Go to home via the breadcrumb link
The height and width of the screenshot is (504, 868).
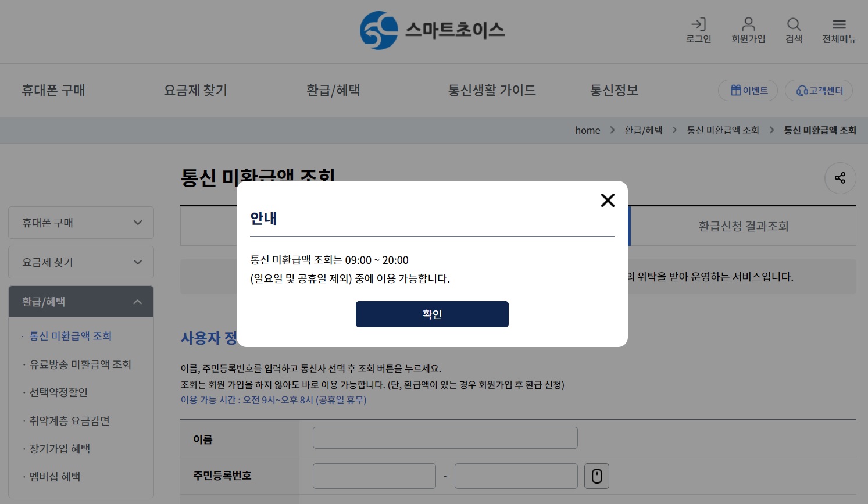pos(587,130)
